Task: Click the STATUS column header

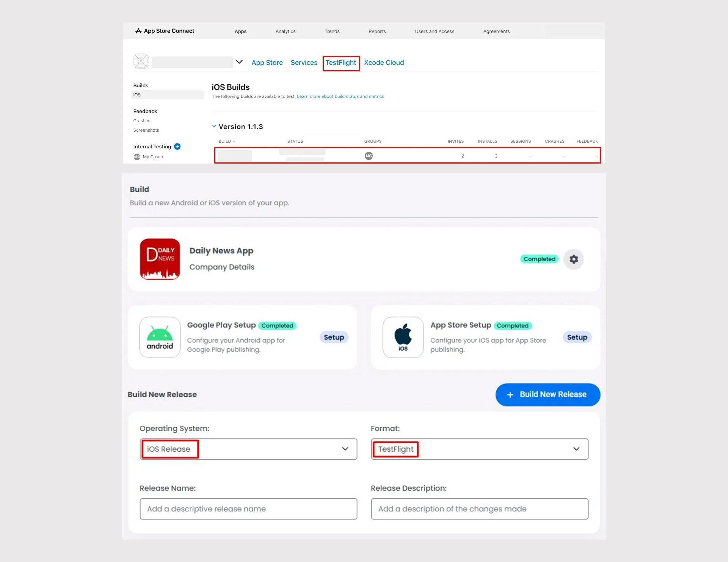Action: [295, 141]
